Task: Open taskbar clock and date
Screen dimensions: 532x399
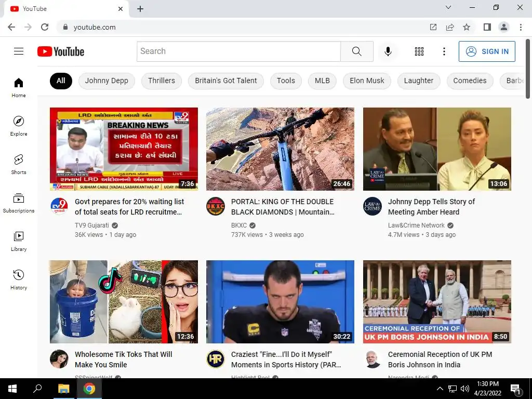Action: coord(488,389)
